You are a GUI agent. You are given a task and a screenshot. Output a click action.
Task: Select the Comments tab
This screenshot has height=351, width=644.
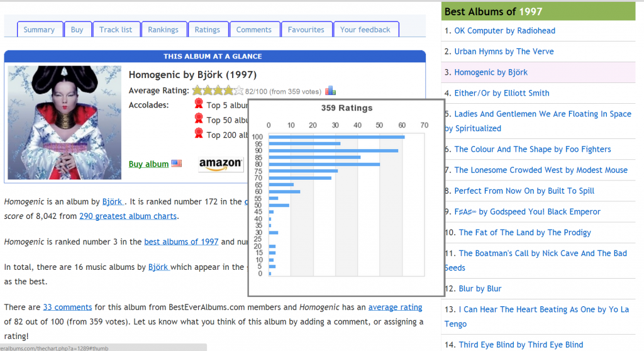(x=254, y=30)
